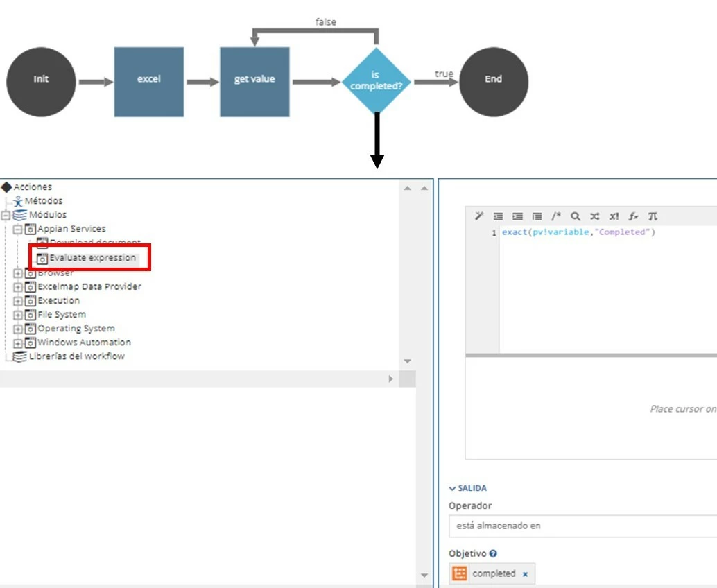717x588 pixels.
Task: Click the fx function icon
Action: (x=633, y=216)
